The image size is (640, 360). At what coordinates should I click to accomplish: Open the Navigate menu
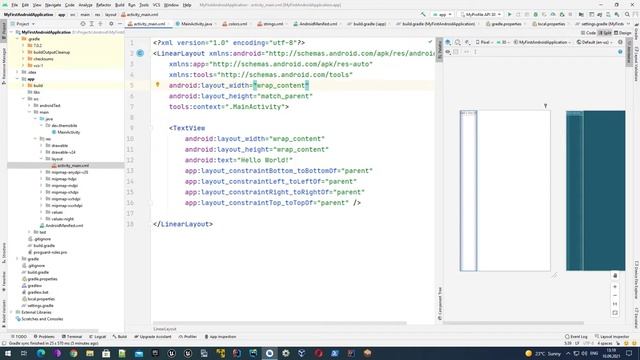point(53,5)
